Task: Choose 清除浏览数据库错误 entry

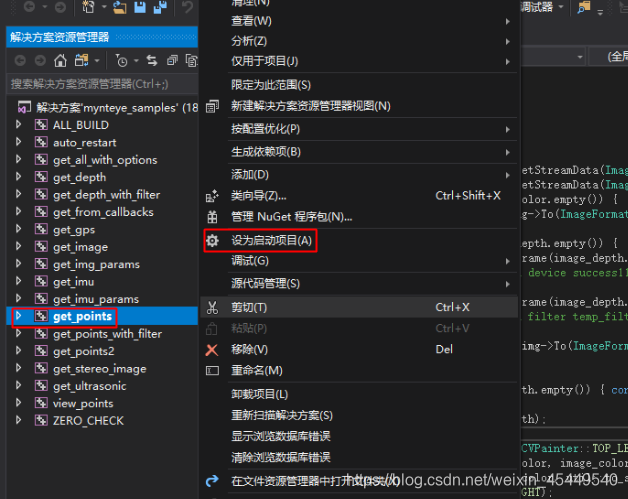Action: [x=359, y=457]
